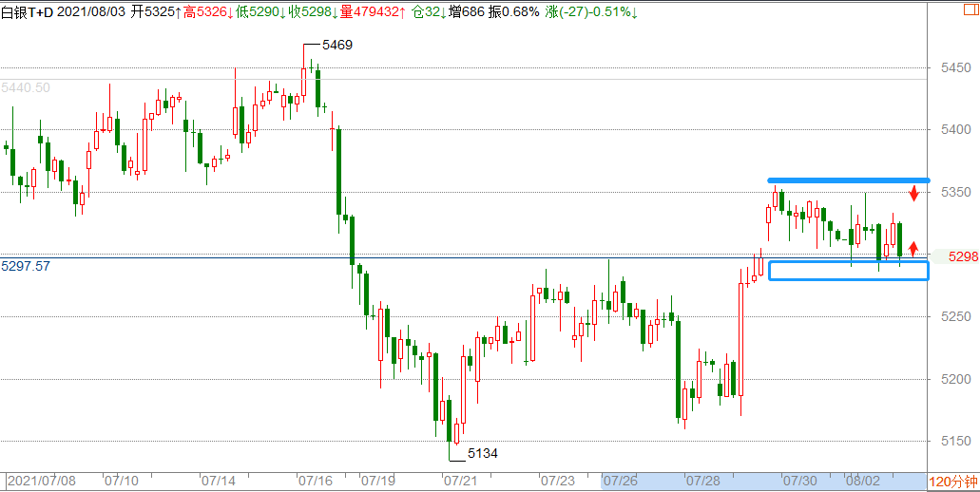Toggle the orange panel layout icon

click(969, 11)
